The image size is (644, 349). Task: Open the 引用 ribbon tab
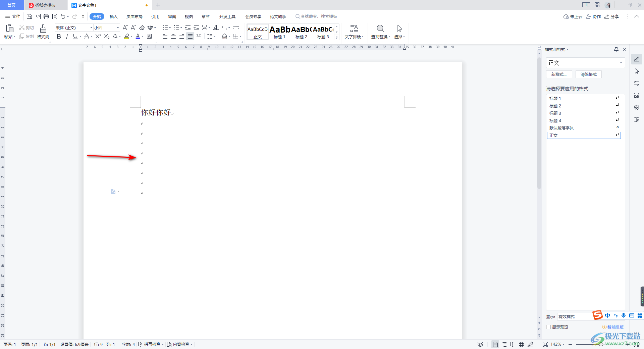point(155,16)
